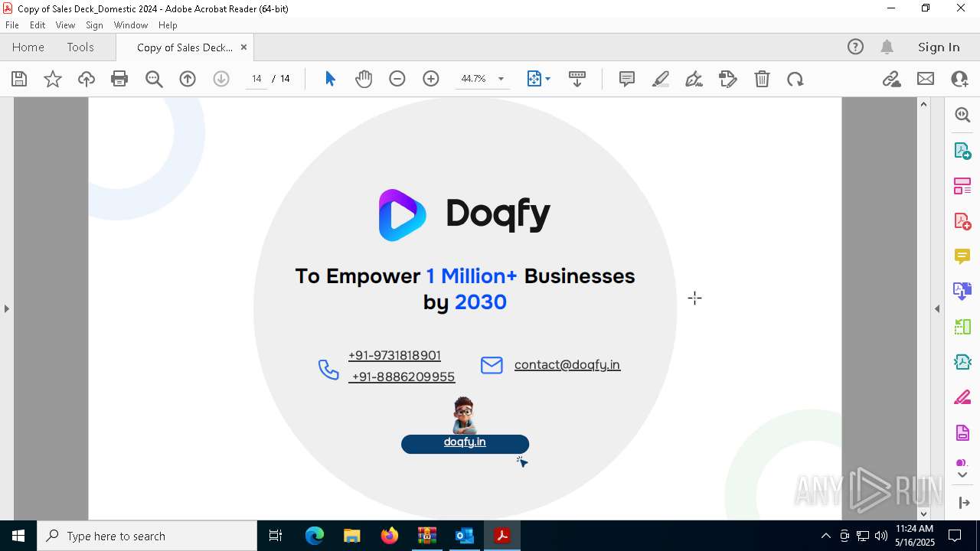The height and width of the screenshot is (551, 980).
Task: Activate the Hand pan tool
Action: pyautogui.click(x=364, y=79)
